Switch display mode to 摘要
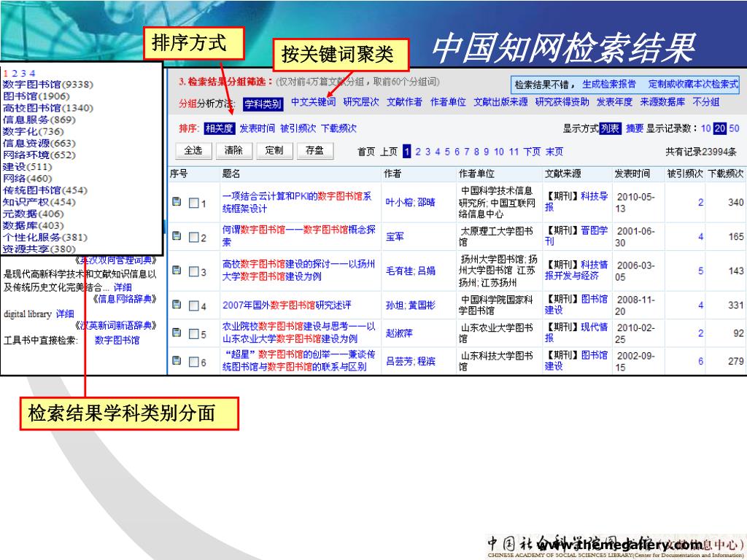 (x=634, y=128)
